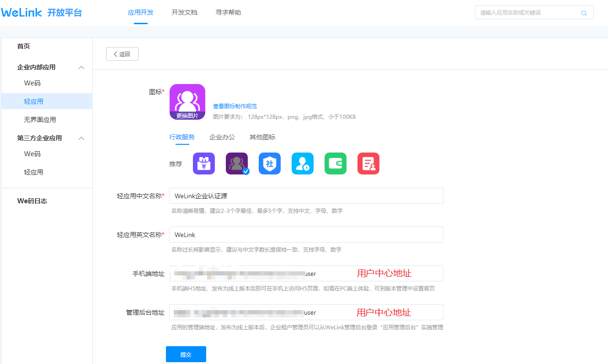
Task: Click the search magnifier icon
Action: [x=584, y=13]
